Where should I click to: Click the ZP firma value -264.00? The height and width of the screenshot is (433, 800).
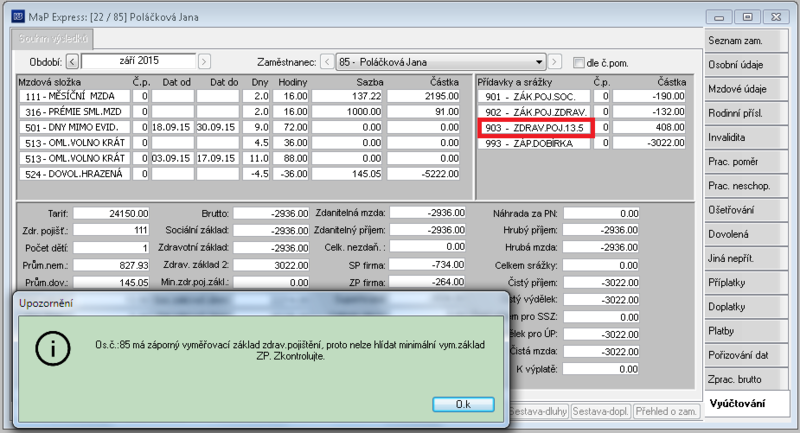(x=428, y=282)
